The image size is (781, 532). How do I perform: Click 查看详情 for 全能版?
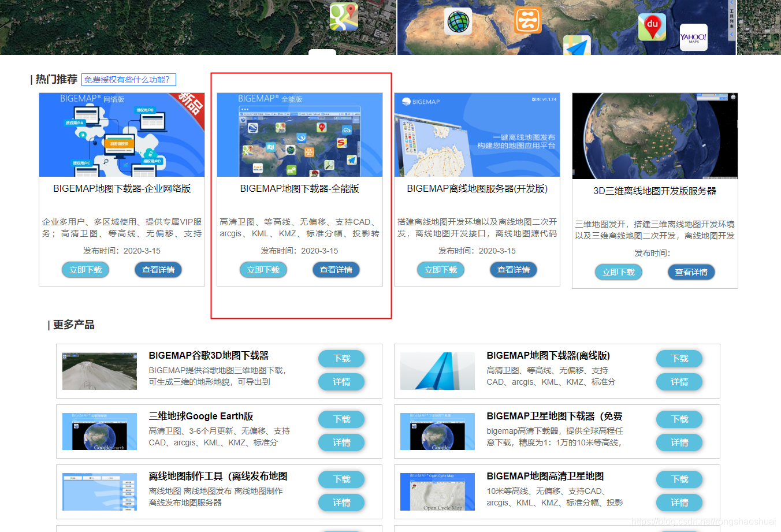coord(336,270)
